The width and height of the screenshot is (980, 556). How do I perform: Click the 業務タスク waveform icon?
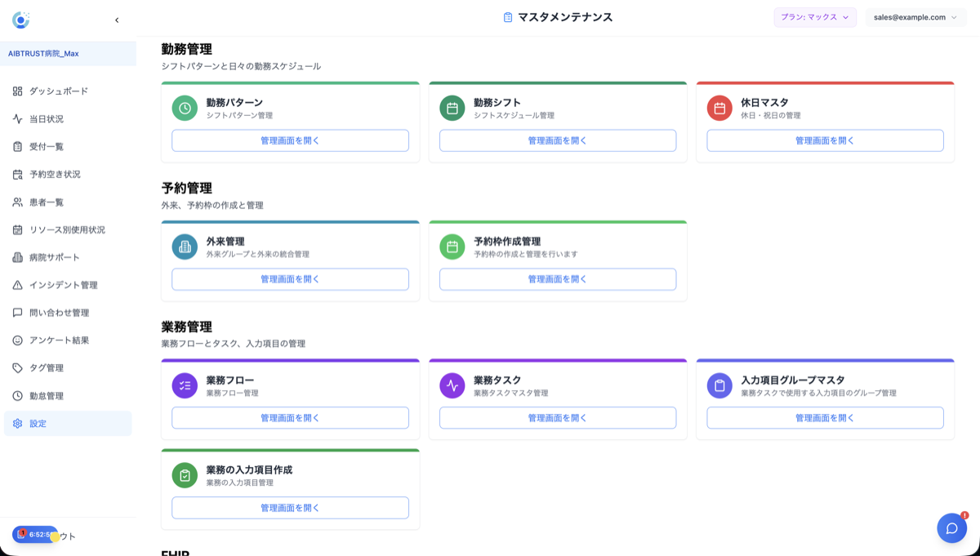point(452,385)
